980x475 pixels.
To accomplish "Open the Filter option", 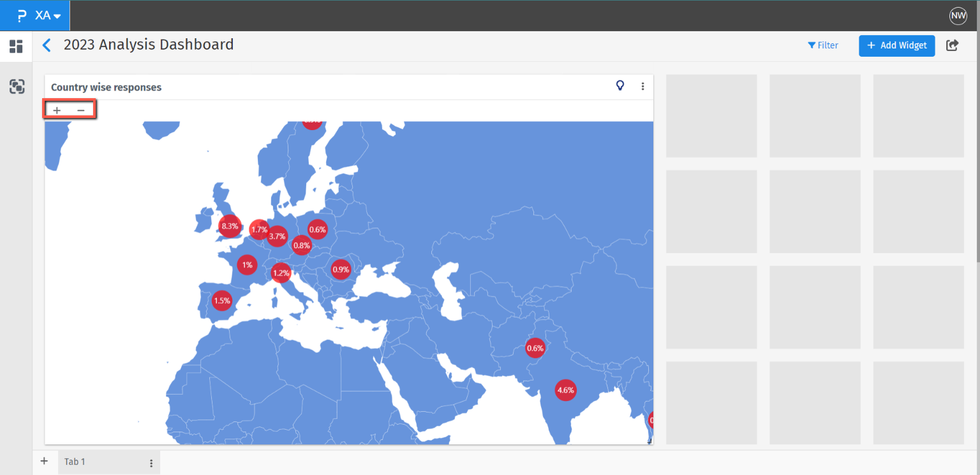I will click(x=823, y=45).
